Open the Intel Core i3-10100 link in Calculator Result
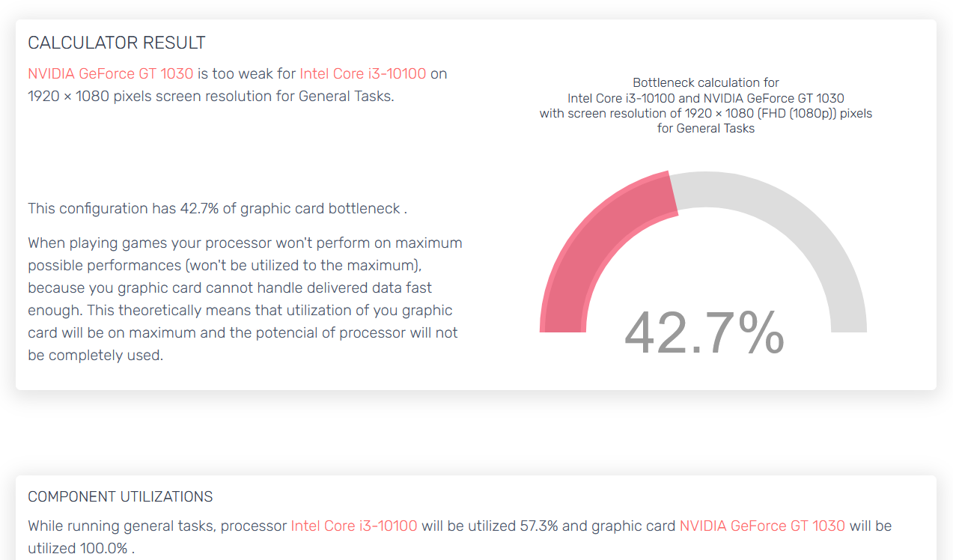This screenshot has height=560, width=953. (363, 73)
